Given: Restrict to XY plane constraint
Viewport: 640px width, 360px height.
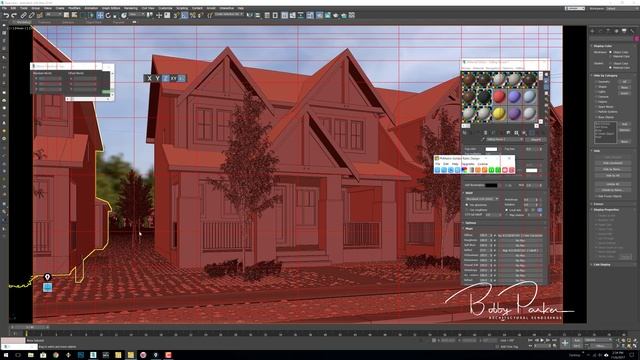Looking at the screenshot, I should click(x=173, y=78).
